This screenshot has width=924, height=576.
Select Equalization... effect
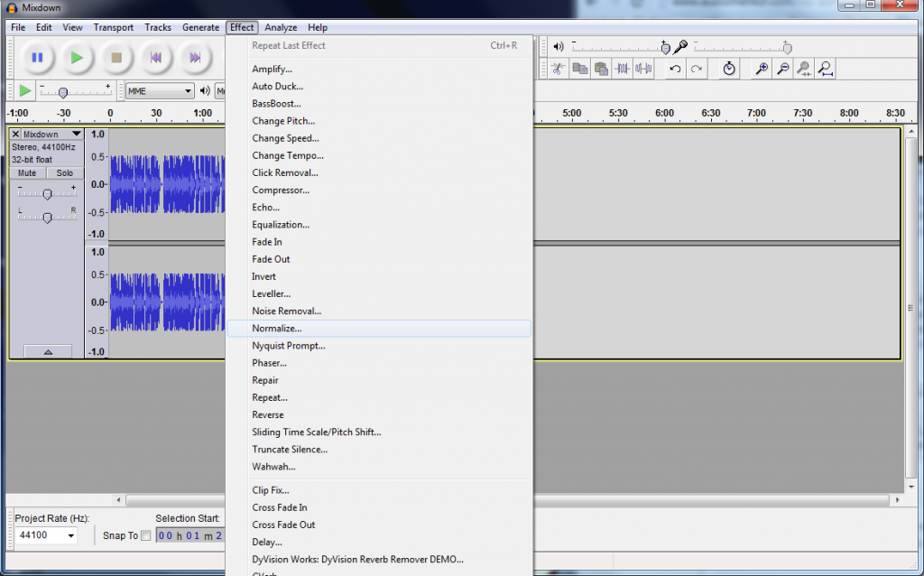[x=379, y=225]
